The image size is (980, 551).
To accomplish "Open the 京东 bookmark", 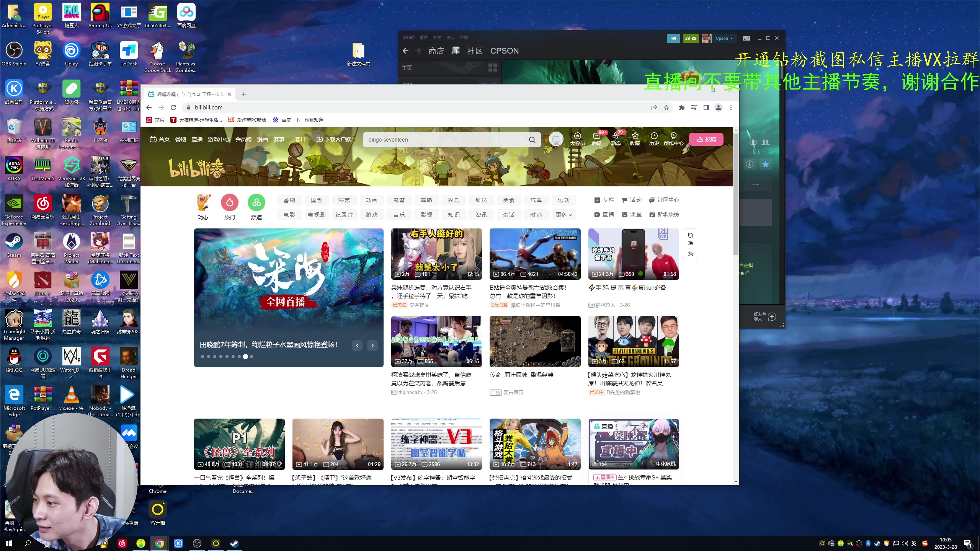I will [155, 120].
